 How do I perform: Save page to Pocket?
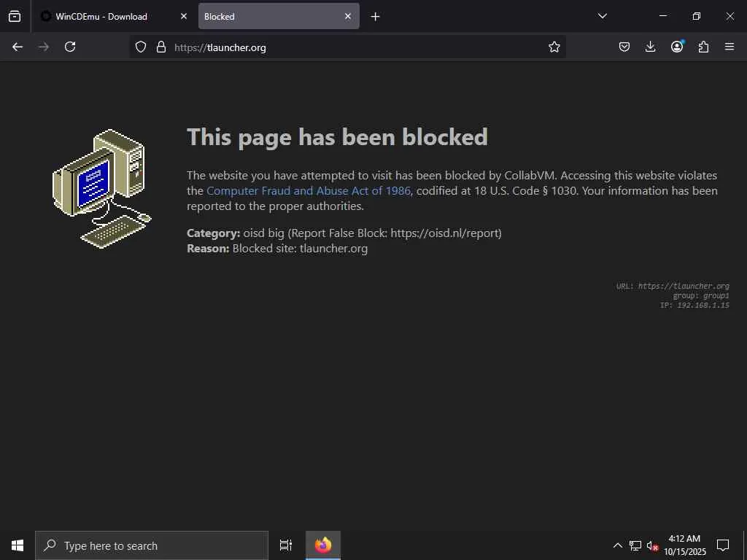[624, 47]
